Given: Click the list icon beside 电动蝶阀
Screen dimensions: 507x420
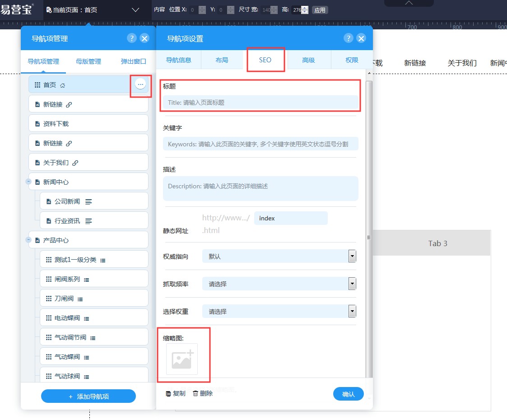Looking at the screenshot, I should coord(86,318).
